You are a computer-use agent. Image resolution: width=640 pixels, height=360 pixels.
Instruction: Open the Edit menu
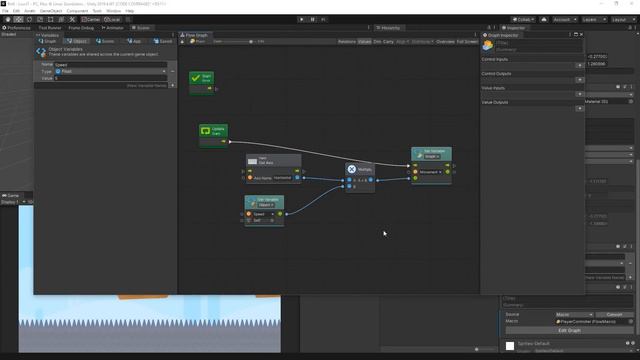16,11
